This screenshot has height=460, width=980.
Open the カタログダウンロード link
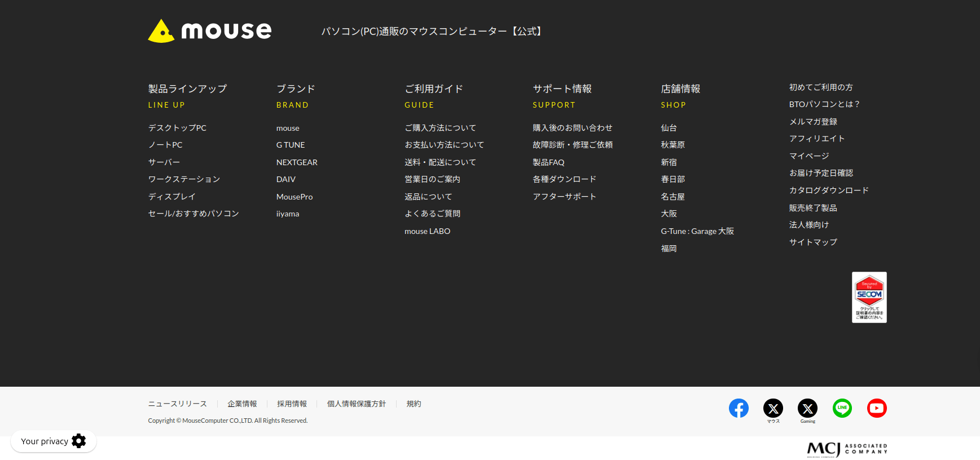tap(829, 191)
